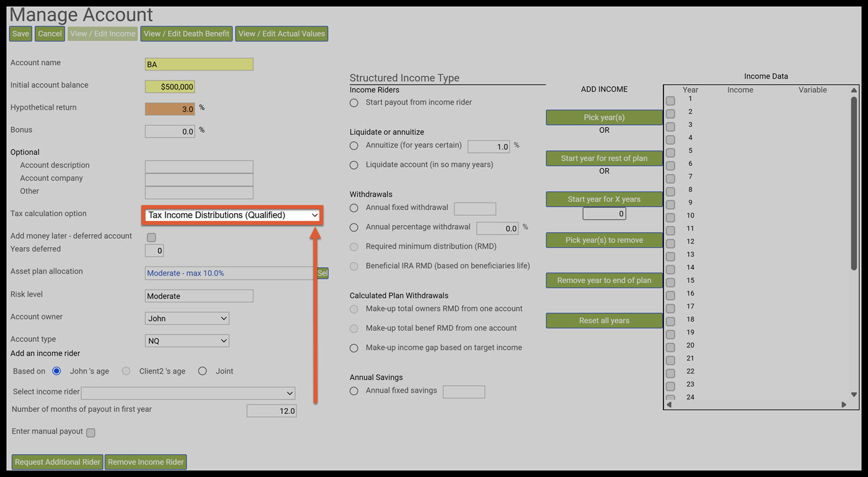Click the Hypothetical return input field
Screen dimensions: 868x477
pos(170,109)
